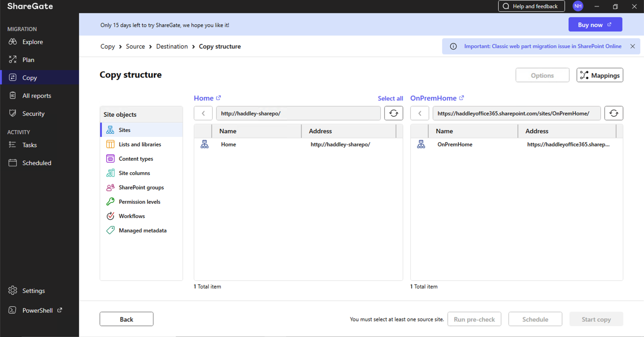This screenshot has height=337, width=644.
Task: Click the Site columns icon
Action: (110, 173)
